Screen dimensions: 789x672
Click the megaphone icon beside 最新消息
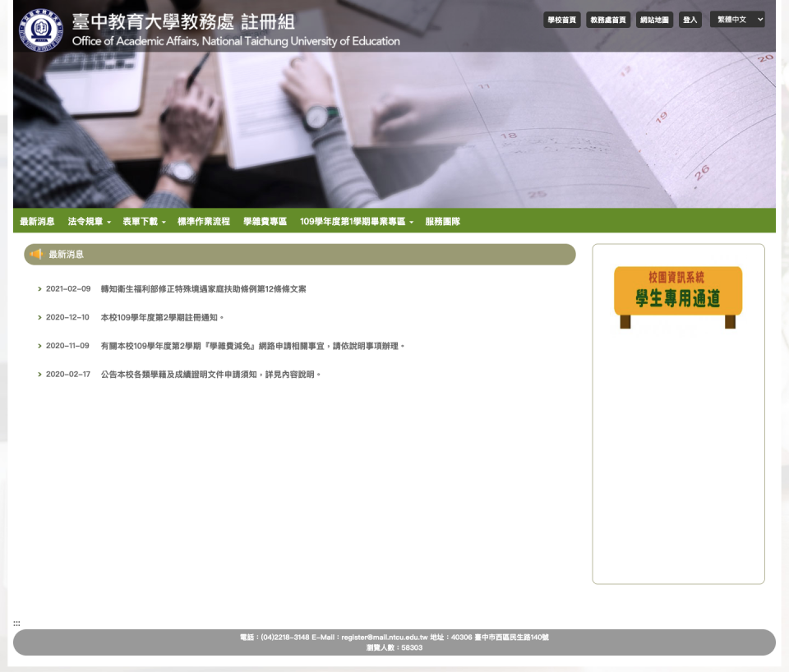click(x=36, y=255)
